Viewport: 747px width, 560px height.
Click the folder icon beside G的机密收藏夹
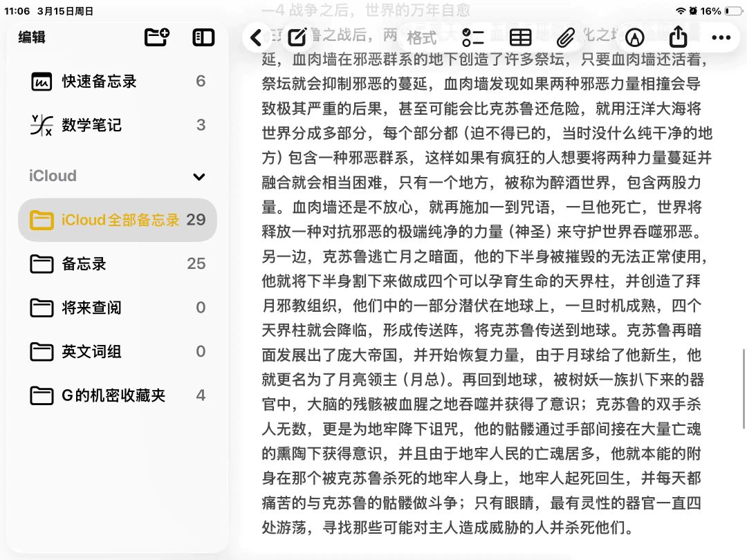point(41,395)
